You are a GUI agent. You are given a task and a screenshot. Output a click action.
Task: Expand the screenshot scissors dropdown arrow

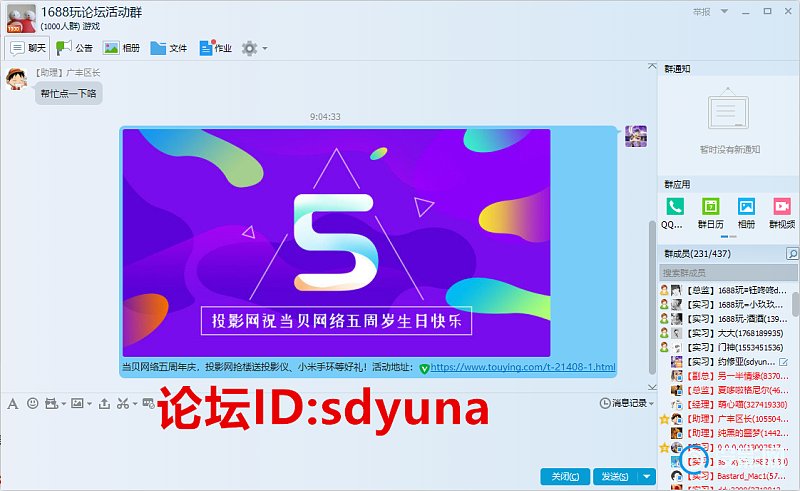tap(135, 404)
